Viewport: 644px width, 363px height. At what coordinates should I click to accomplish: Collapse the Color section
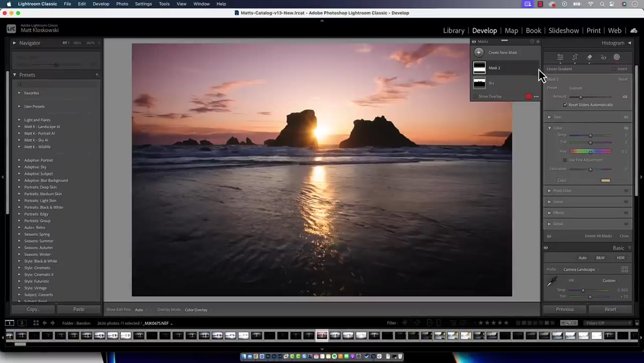(550, 128)
